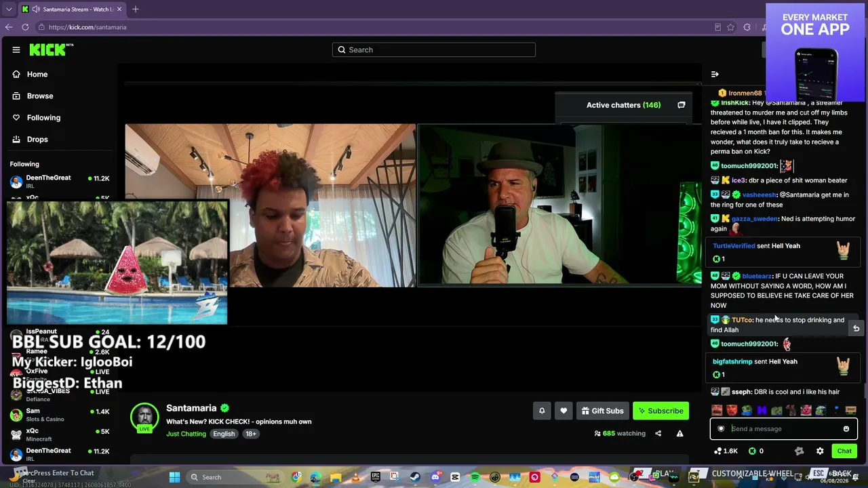Reload the page in the browser

(x=25, y=27)
